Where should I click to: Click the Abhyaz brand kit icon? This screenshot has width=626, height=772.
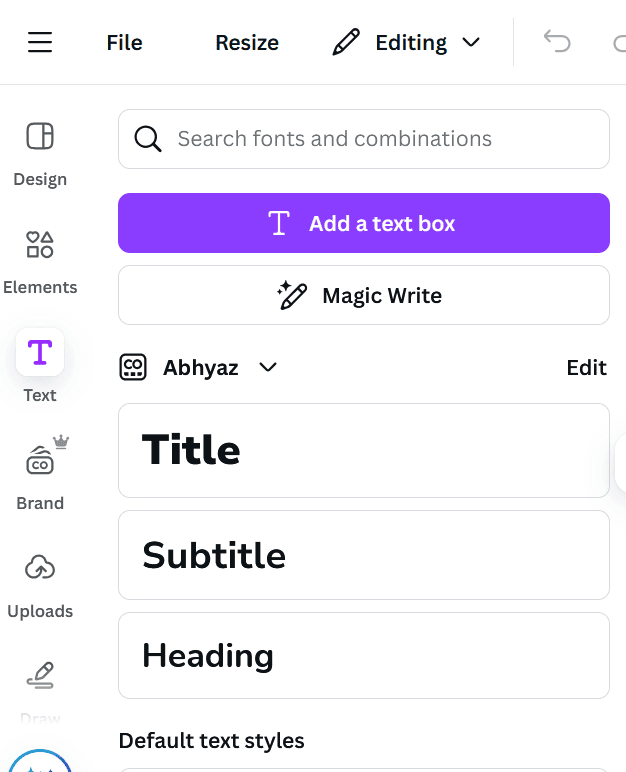point(133,367)
